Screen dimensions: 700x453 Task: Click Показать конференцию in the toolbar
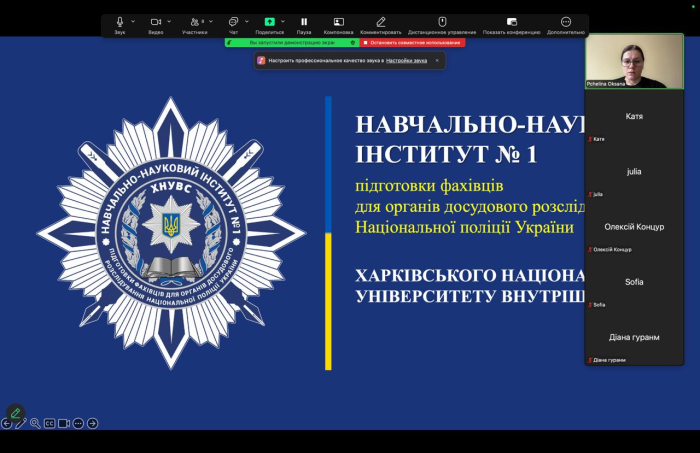(511, 22)
